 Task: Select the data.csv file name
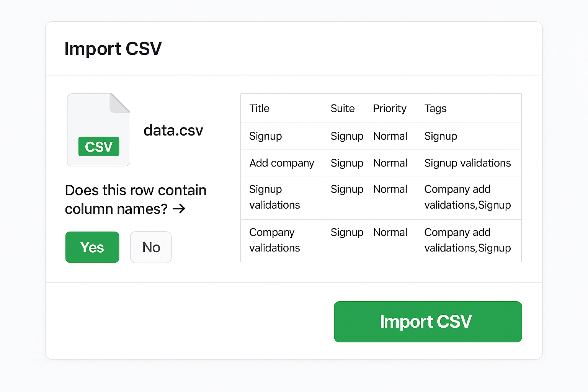pyautogui.click(x=173, y=131)
